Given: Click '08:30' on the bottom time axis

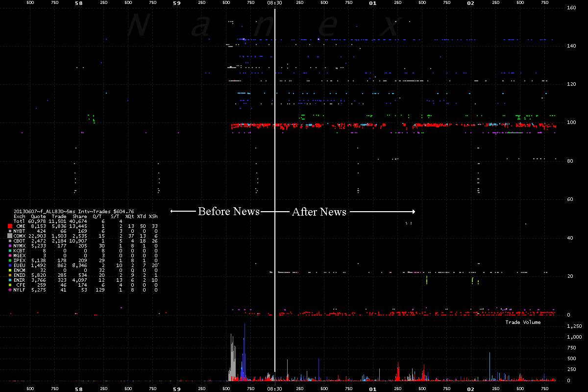Looking at the screenshot, I should (x=275, y=389).
